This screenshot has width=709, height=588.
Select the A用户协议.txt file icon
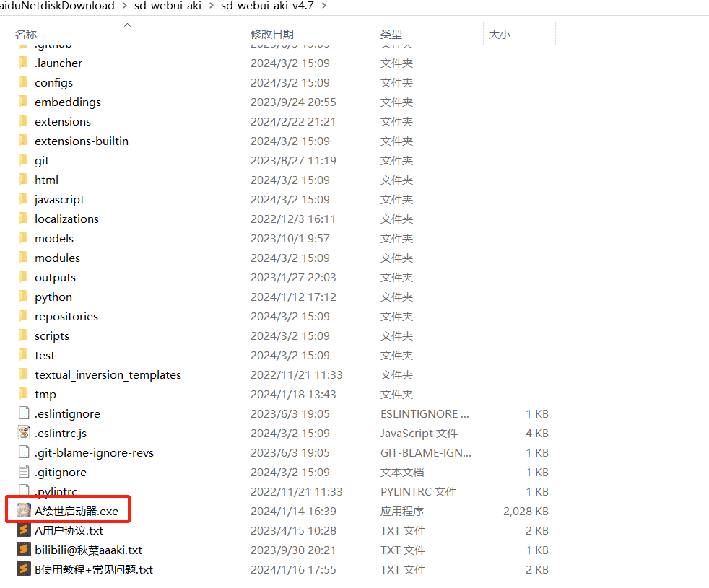24,530
